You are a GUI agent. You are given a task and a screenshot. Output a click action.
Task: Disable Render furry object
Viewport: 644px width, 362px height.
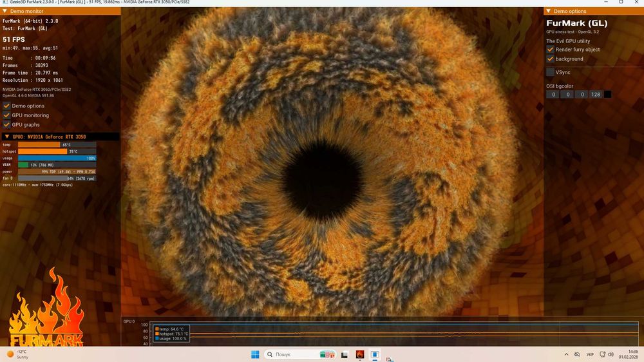551,50
